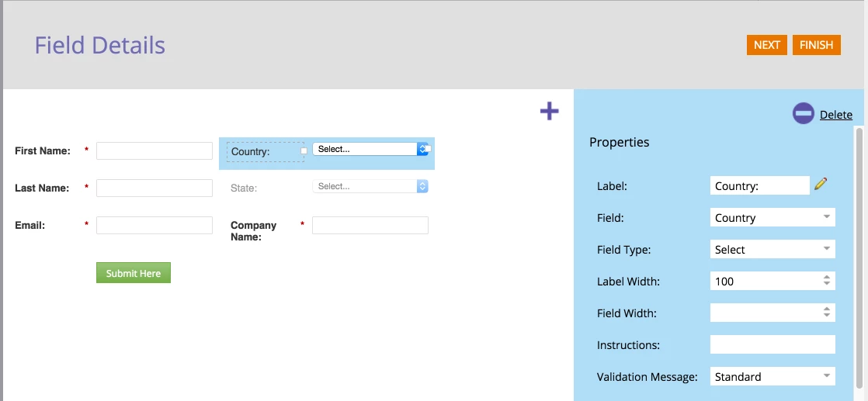Click the Label text box containing Country:

(x=760, y=186)
